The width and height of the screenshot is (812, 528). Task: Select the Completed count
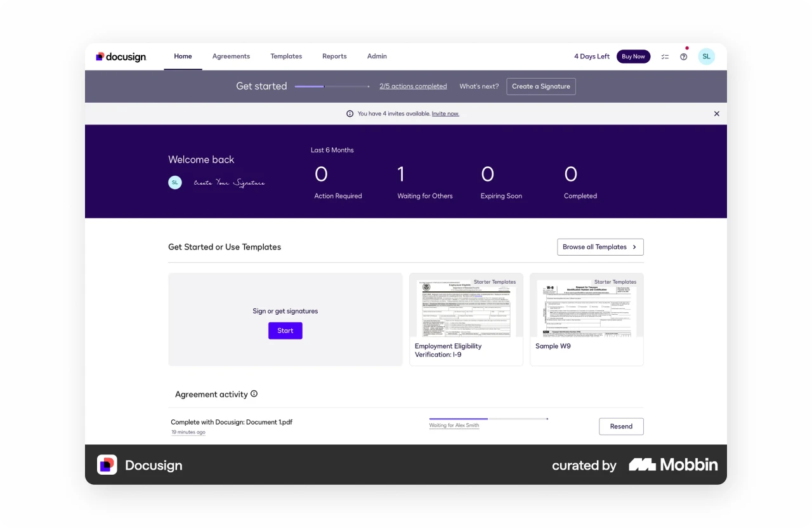[x=571, y=174]
